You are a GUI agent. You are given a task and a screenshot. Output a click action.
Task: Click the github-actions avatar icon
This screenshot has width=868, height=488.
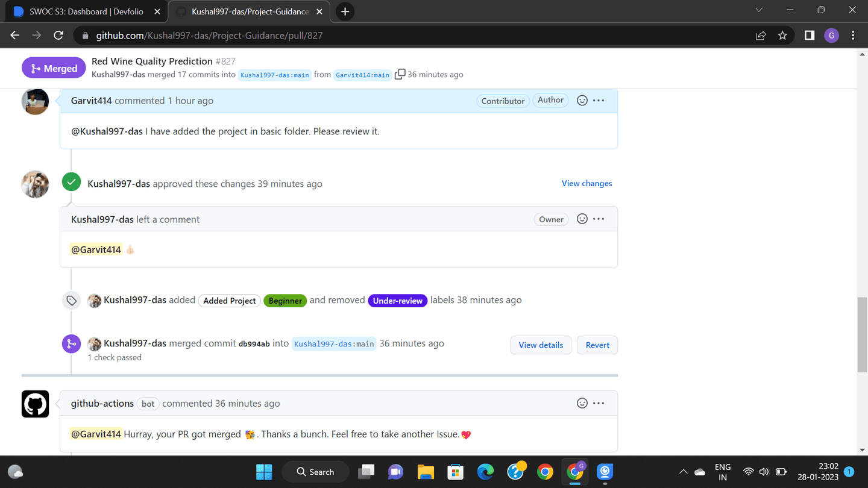[x=35, y=404]
